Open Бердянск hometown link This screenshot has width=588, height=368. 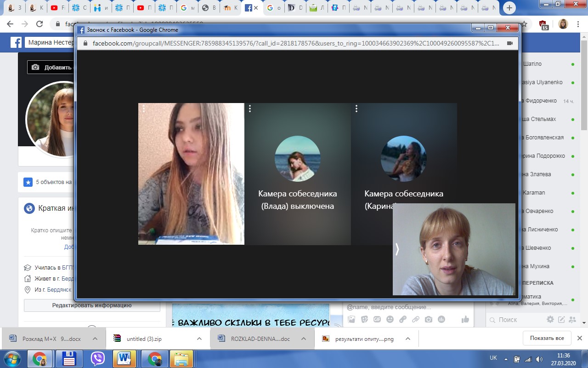click(x=59, y=290)
